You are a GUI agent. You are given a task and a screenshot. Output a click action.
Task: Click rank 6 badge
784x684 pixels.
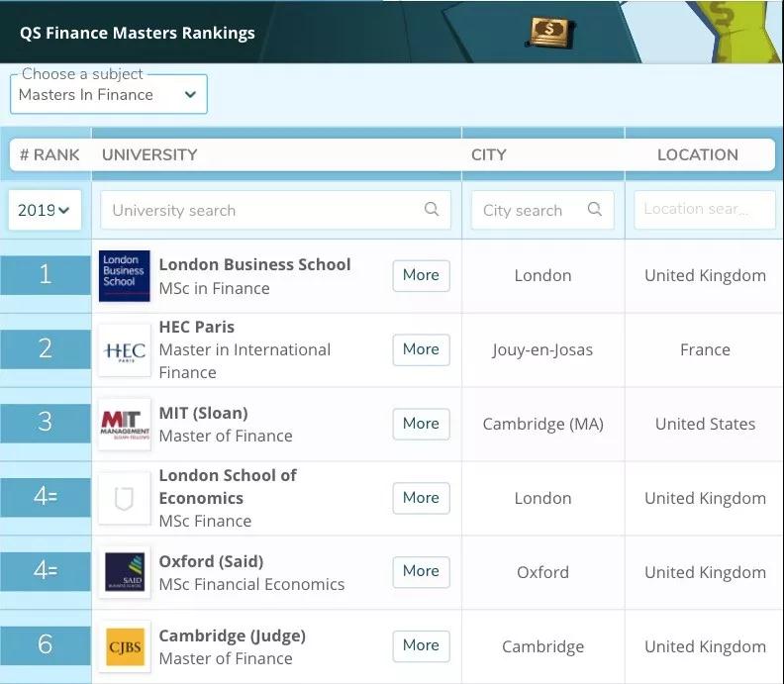click(x=46, y=645)
